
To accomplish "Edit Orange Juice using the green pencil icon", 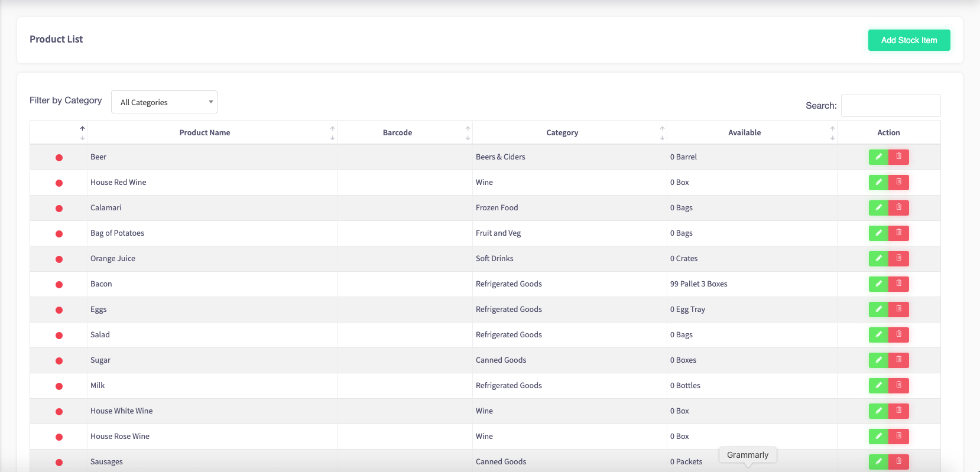I will point(878,258).
